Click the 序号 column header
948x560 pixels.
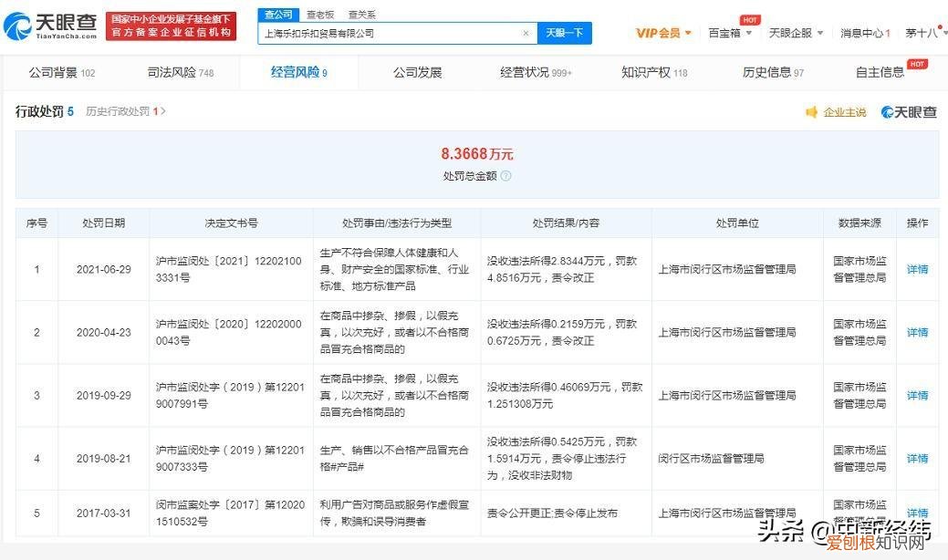point(36,223)
